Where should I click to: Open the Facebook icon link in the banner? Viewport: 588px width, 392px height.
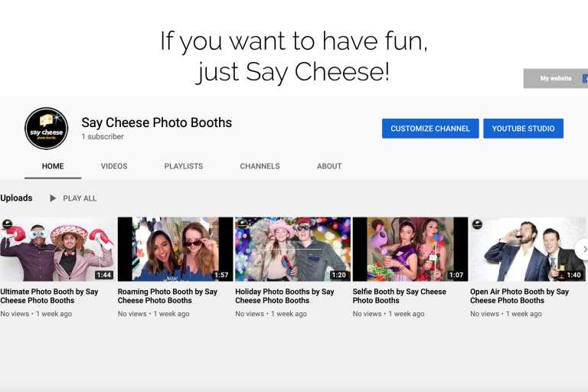click(585, 78)
